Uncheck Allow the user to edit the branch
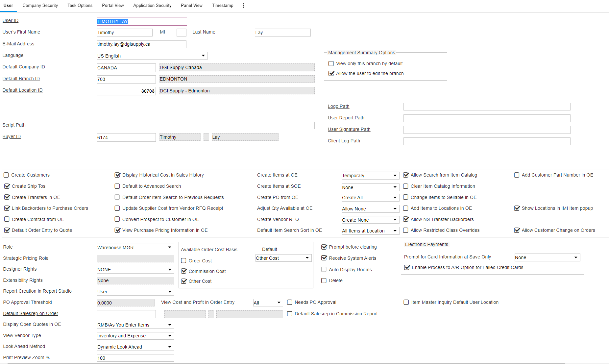Screen dimensions: 609x364 click(331, 73)
